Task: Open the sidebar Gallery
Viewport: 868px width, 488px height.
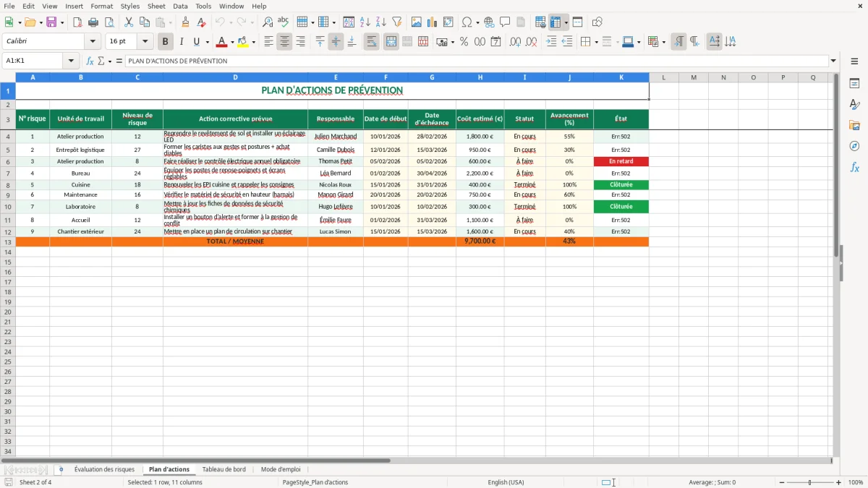Action: (854, 125)
